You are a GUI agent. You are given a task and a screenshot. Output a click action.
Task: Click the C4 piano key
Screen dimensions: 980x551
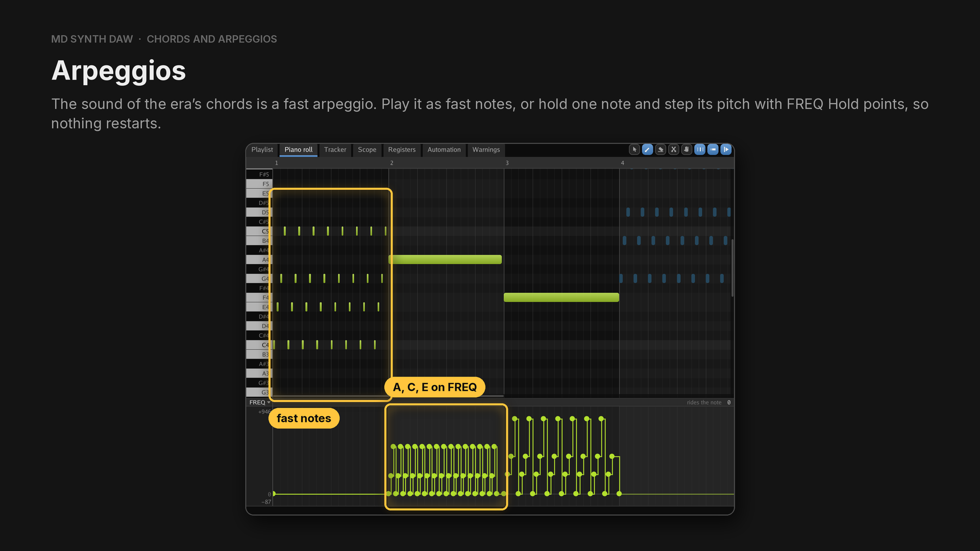click(259, 345)
